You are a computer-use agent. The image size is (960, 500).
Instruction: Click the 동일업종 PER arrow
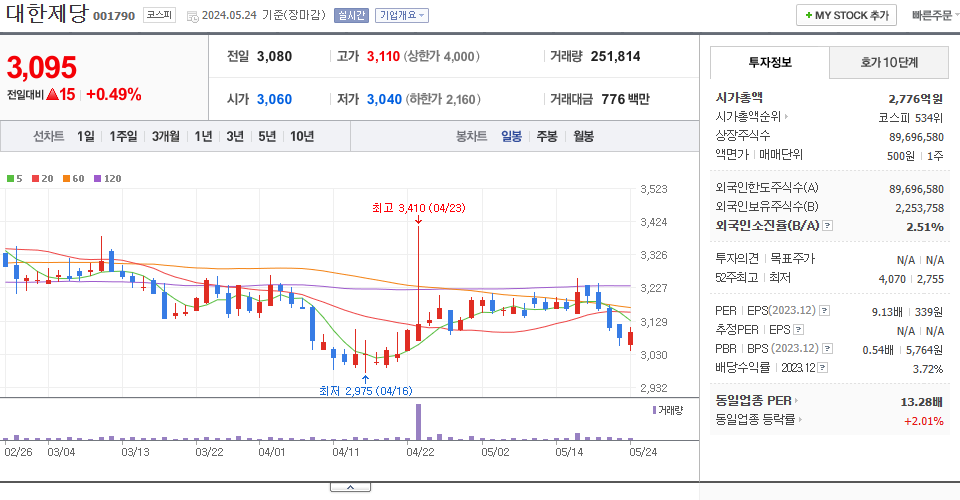pos(797,401)
